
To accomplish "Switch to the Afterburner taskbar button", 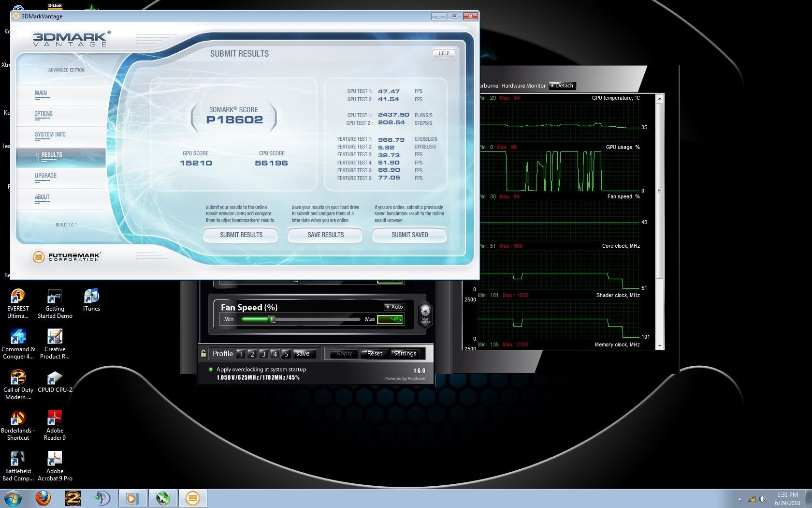I will coord(163,498).
